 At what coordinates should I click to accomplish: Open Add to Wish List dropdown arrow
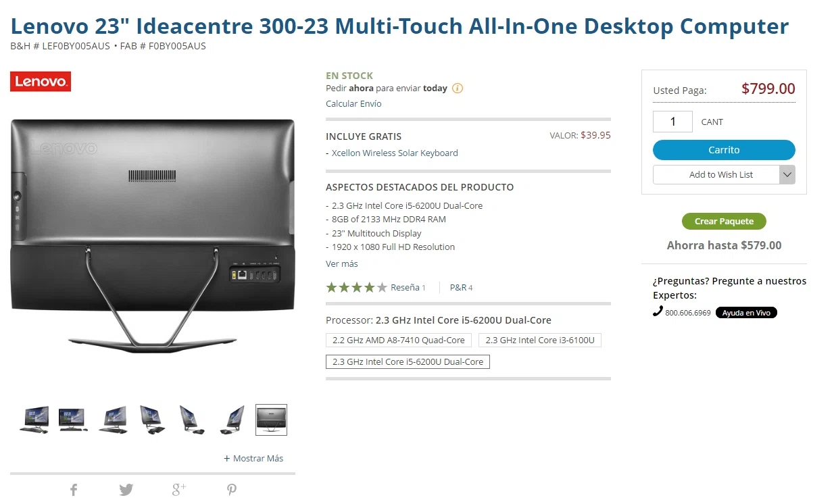tap(787, 174)
